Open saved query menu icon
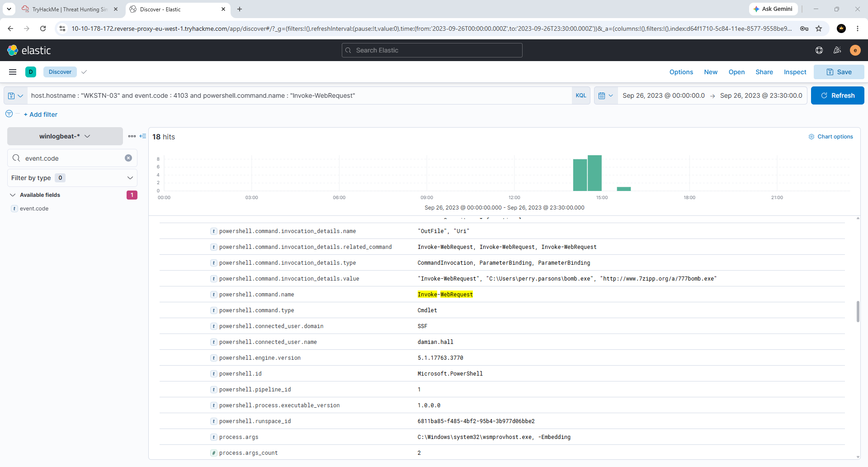 15,95
